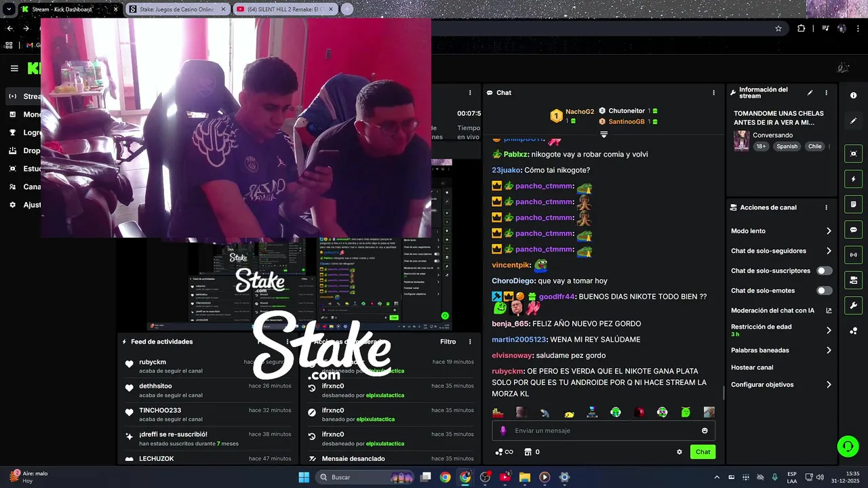This screenshot has width=868, height=488.
Task: Open martin2005123 username in chat
Action: [519, 340]
